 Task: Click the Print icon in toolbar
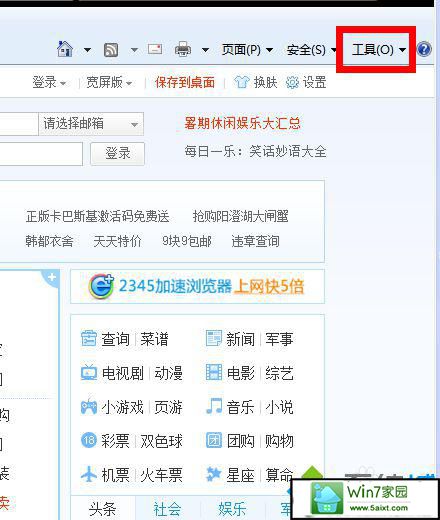(x=183, y=49)
